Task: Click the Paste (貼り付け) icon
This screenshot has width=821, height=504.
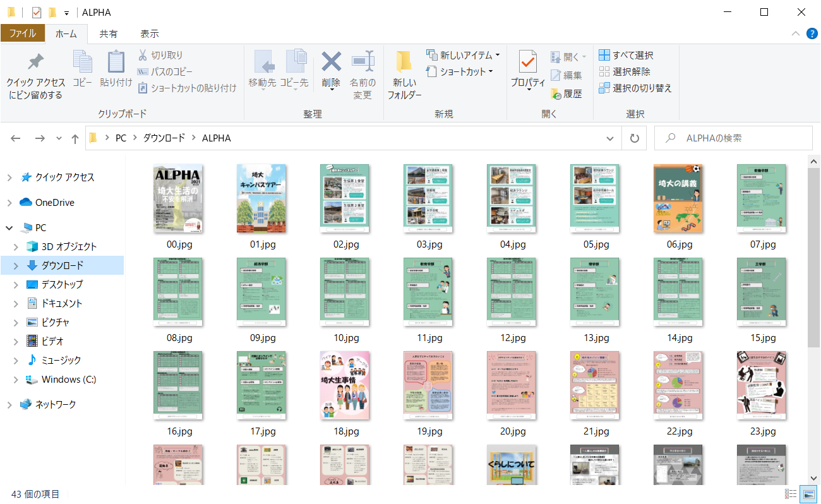Action: (116, 63)
